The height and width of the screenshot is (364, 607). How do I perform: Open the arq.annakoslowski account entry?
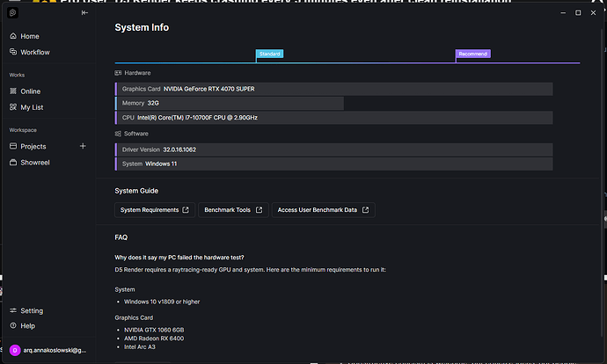(55, 351)
